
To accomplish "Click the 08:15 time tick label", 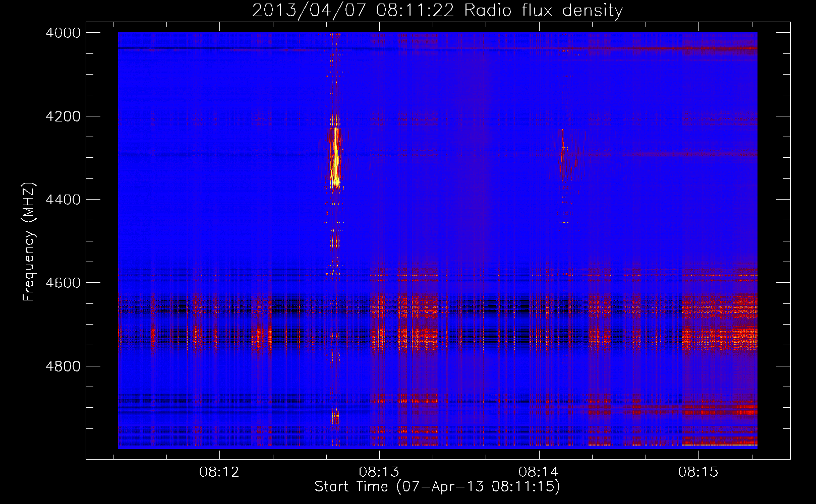I will pos(698,472).
